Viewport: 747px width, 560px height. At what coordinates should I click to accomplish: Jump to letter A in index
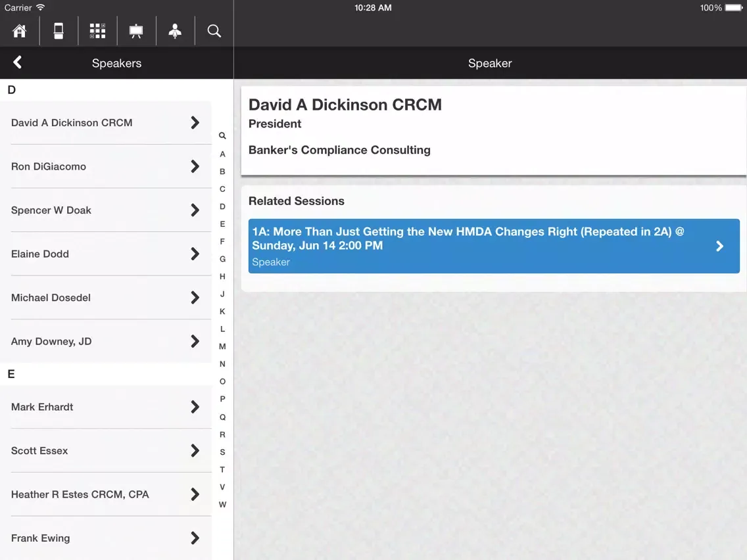tap(222, 154)
